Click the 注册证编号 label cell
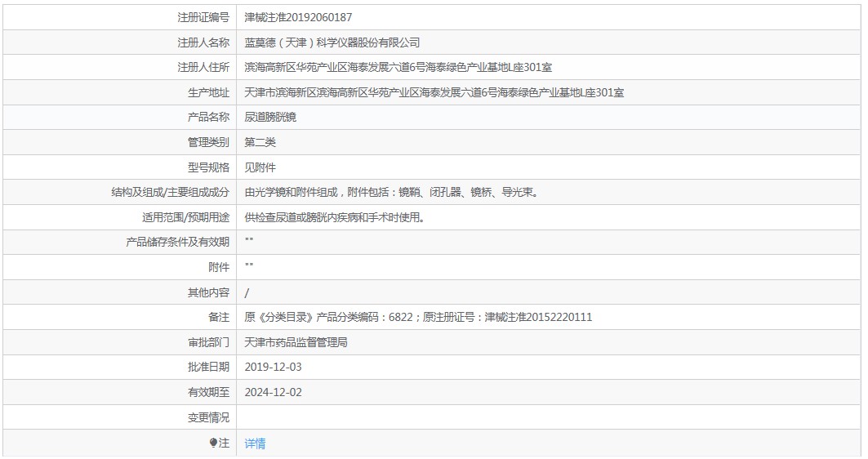Image resolution: width=868 pixels, height=459 pixels. (119, 17)
